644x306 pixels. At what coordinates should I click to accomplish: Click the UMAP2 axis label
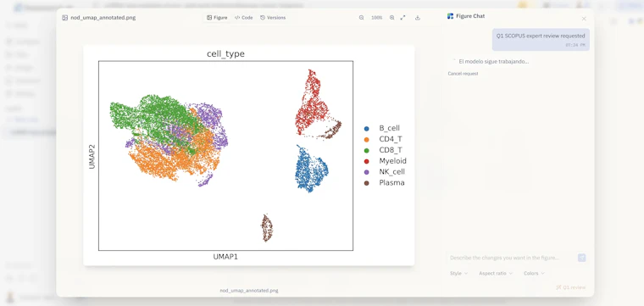pyautogui.click(x=92, y=156)
